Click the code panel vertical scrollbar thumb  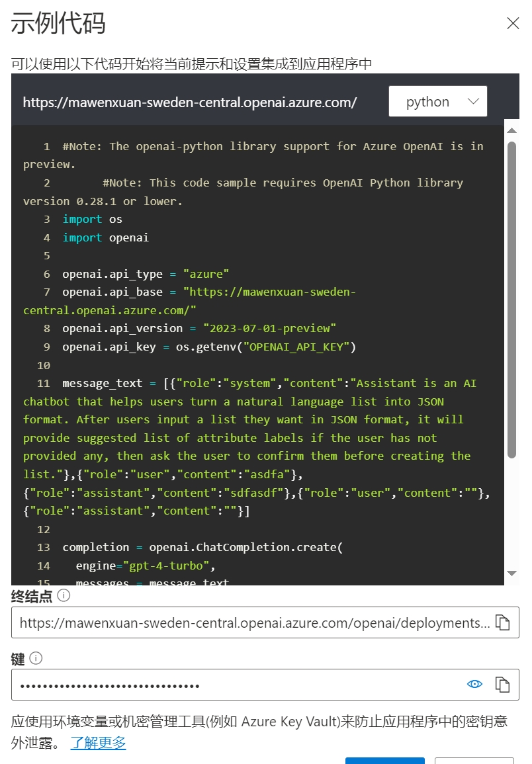coord(511,300)
